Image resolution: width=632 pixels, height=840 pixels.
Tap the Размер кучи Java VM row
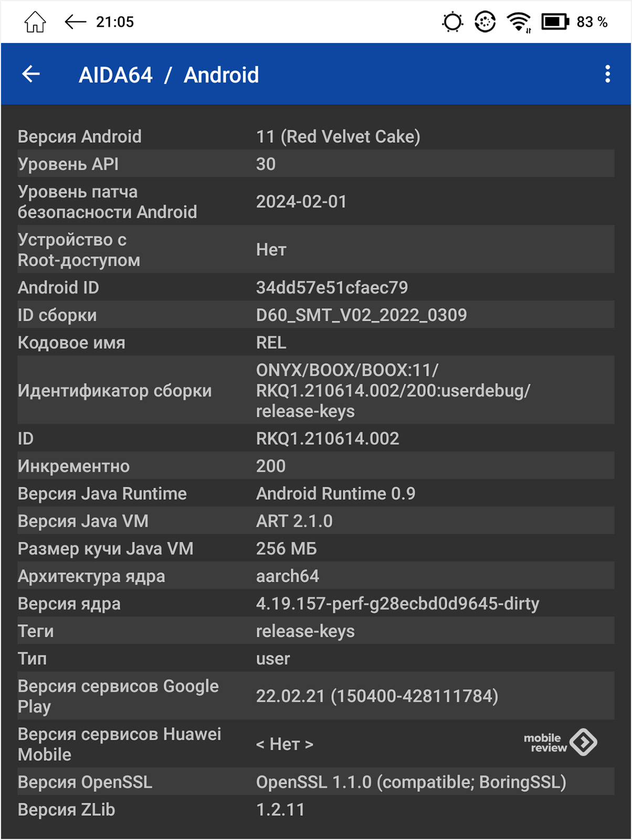(x=316, y=549)
